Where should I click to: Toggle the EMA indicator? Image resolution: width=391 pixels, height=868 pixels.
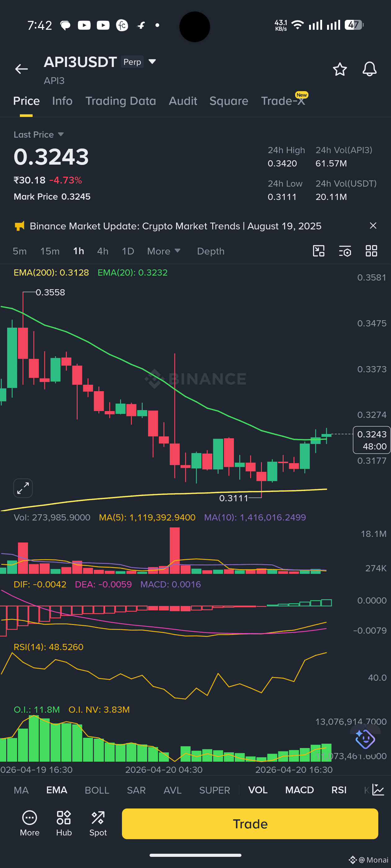click(x=57, y=790)
